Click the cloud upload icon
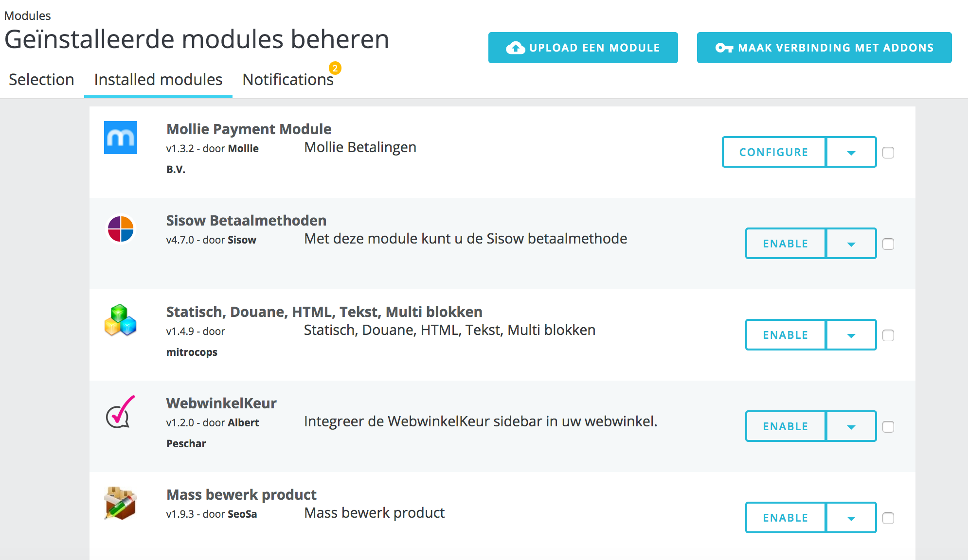The width and height of the screenshot is (968, 560). click(516, 48)
